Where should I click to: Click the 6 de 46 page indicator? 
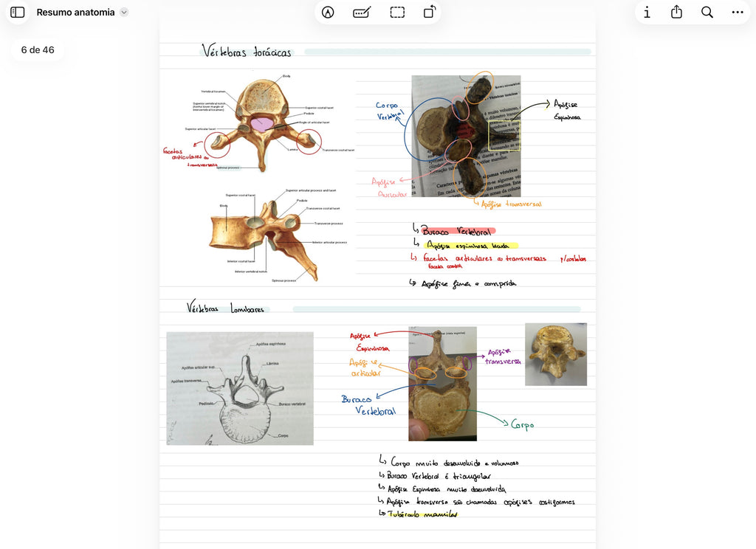(x=38, y=49)
